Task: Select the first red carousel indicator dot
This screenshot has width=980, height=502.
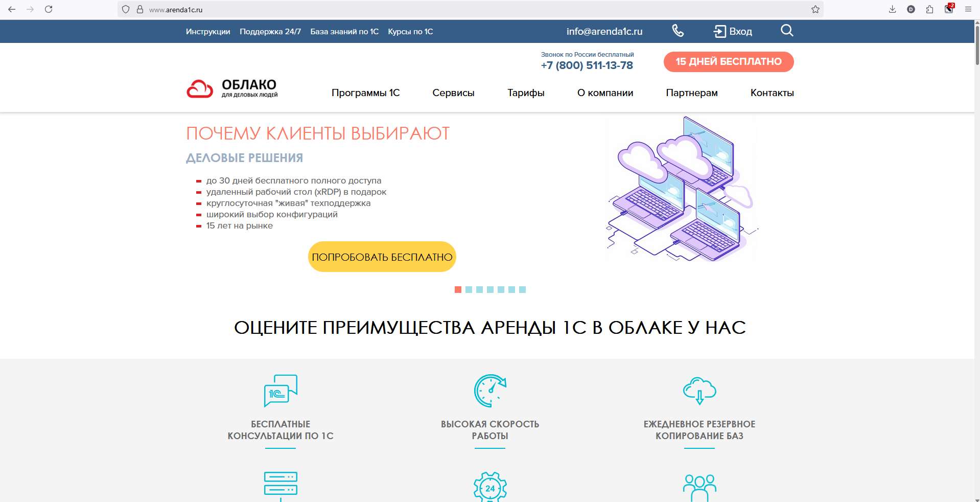Action: 457,289
